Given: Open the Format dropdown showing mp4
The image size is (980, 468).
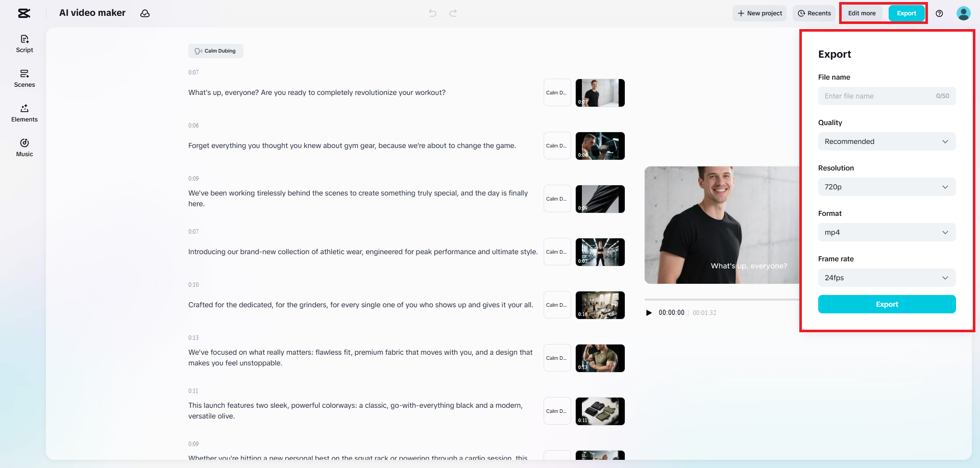Looking at the screenshot, I should (887, 232).
